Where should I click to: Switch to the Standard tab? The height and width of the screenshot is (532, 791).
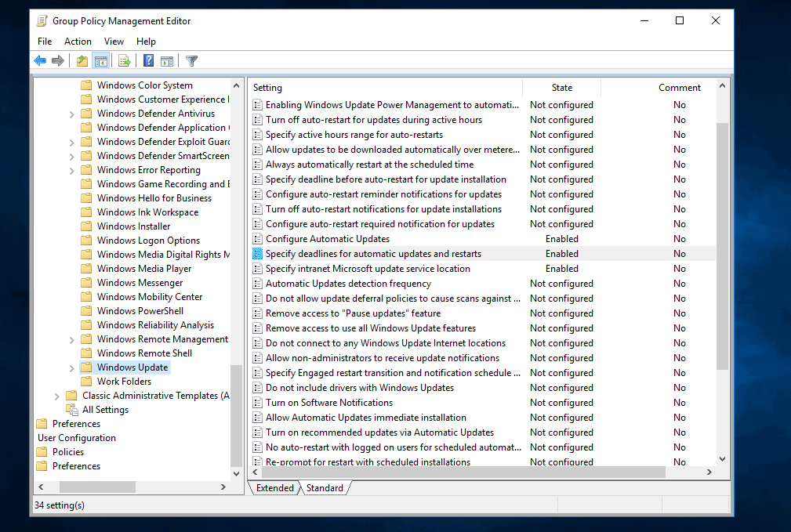(325, 487)
